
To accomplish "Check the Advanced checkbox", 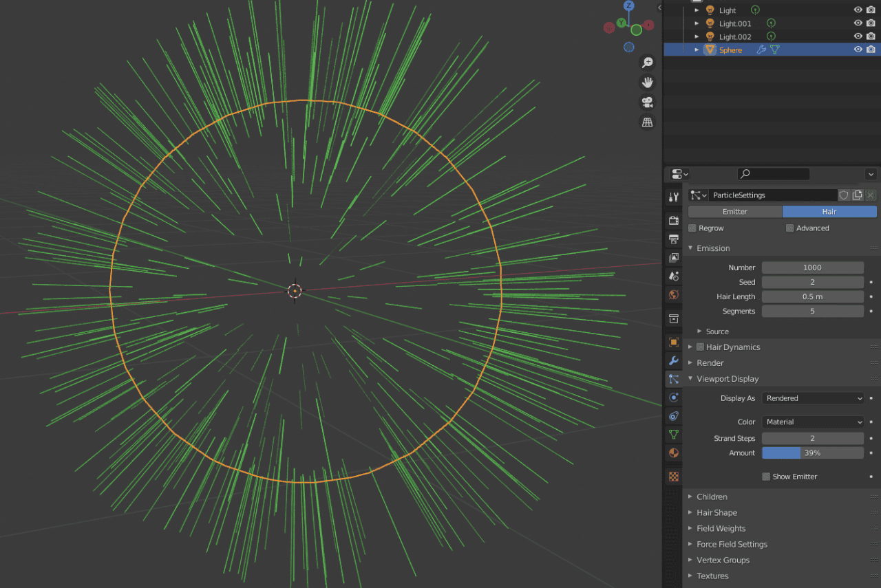I will (790, 228).
